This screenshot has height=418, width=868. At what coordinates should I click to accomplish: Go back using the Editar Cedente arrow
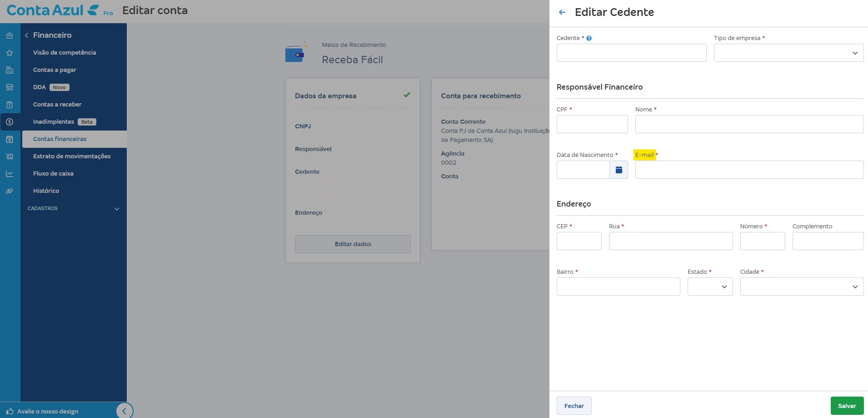pyautogui.click(x=562, y=12)
